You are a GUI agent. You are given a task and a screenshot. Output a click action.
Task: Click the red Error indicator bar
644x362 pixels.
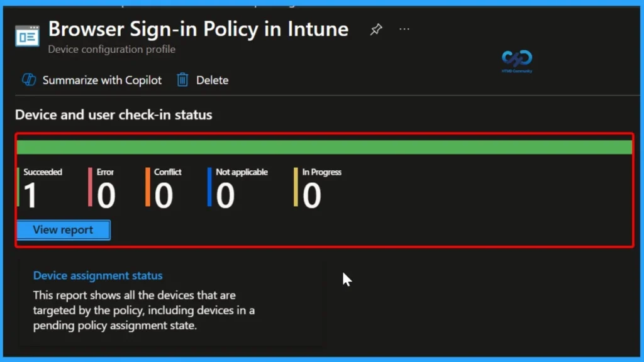click(x=90, y=186)
